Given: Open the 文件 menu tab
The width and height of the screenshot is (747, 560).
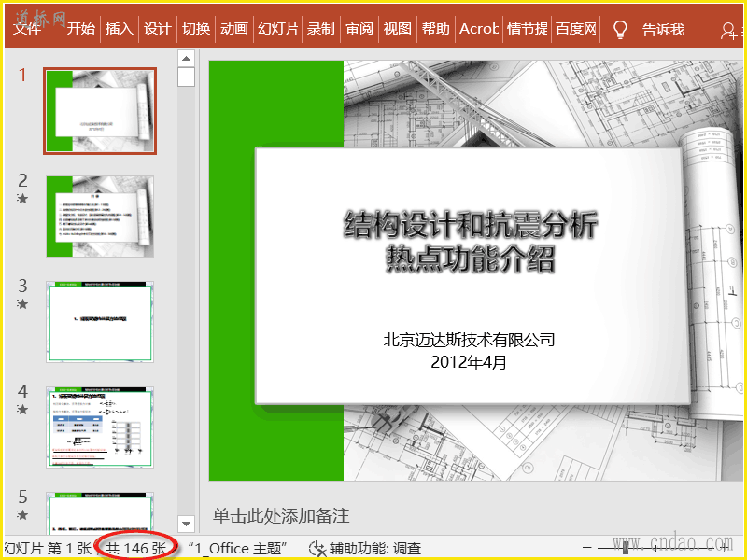Looking at the screenshot, I should point(27,29).
